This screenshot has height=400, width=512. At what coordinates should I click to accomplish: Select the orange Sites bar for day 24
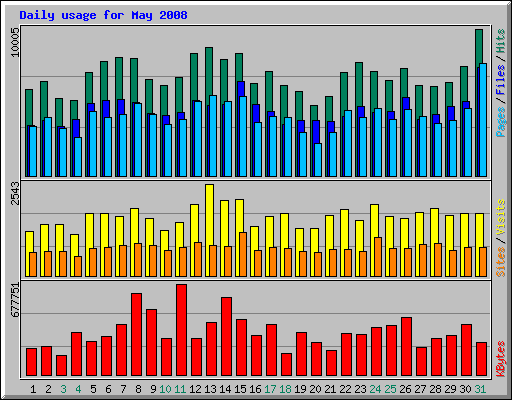[x=378, y=257]
